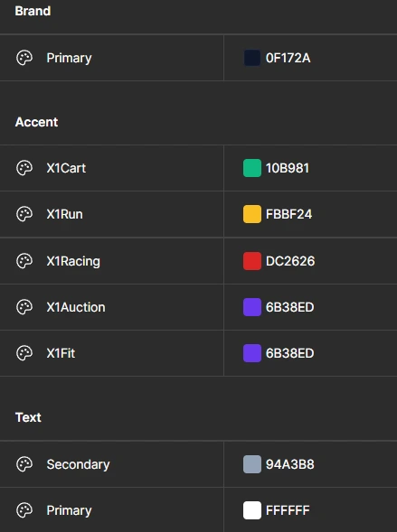This screenshot has width=397, height=532.
Task: Select the X1Cart variable name
Action: tap(66, 168)
